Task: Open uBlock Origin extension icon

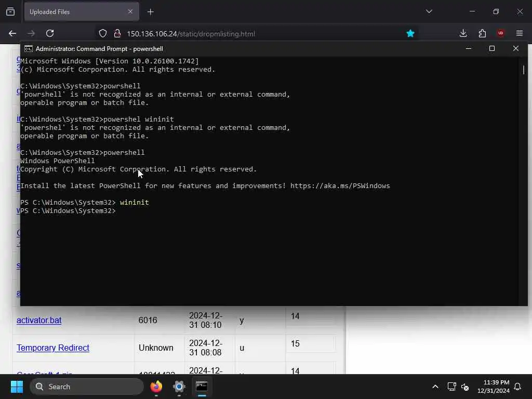Action: pos(500,33)
